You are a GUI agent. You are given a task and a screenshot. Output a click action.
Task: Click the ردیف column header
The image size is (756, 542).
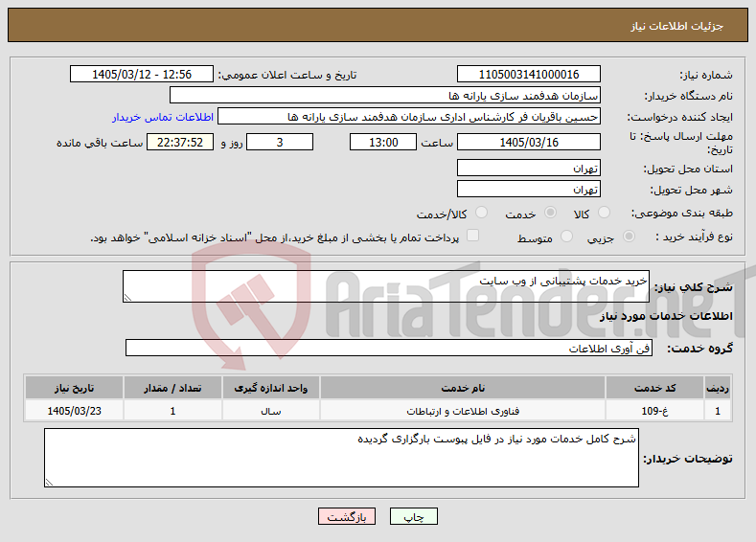718,388
